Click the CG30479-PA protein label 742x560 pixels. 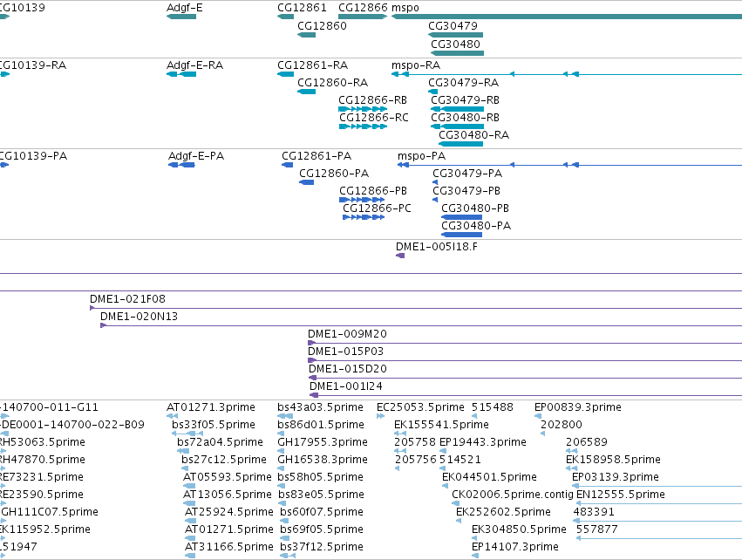click(x=467, y=174)
